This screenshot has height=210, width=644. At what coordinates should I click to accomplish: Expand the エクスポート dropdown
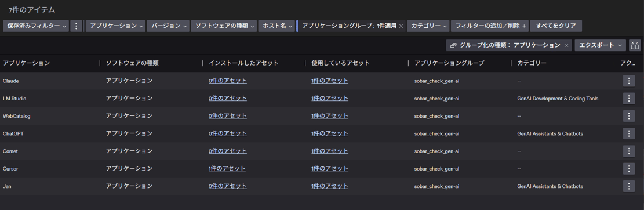point(600,45)
